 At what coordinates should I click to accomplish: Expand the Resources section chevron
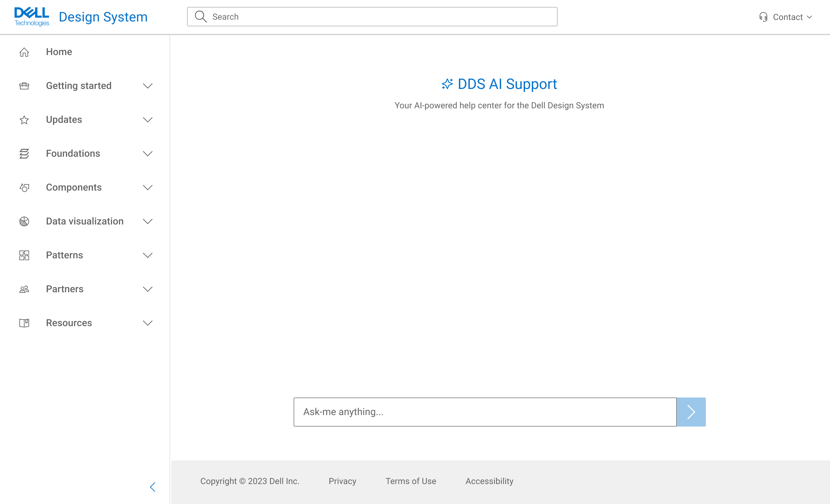point(147,323)
